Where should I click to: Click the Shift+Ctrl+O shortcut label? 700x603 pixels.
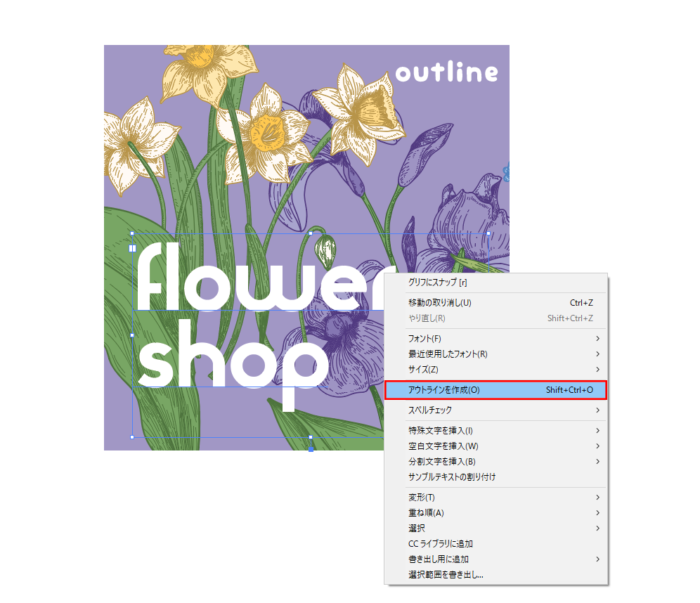click(569, 390)
